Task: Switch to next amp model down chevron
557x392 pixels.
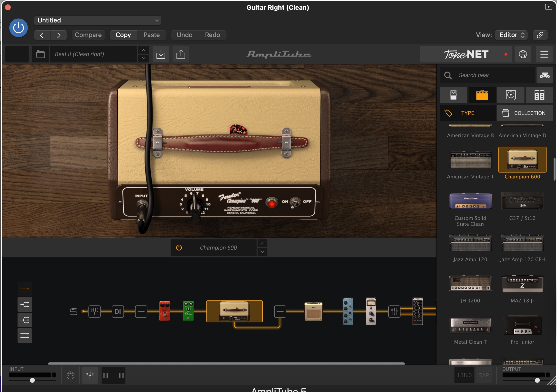Action: click(262, 252)
